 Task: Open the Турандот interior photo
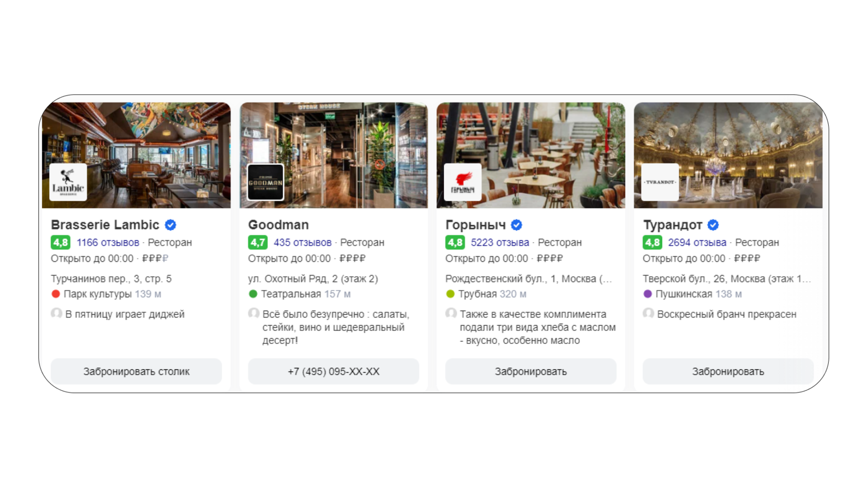point(729,155)
